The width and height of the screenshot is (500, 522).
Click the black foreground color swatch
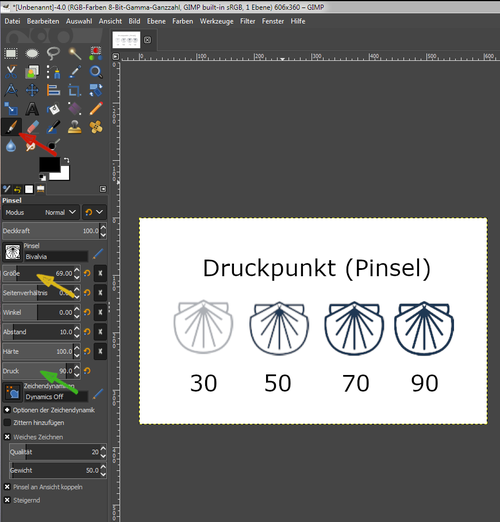[x=49, y=164]
